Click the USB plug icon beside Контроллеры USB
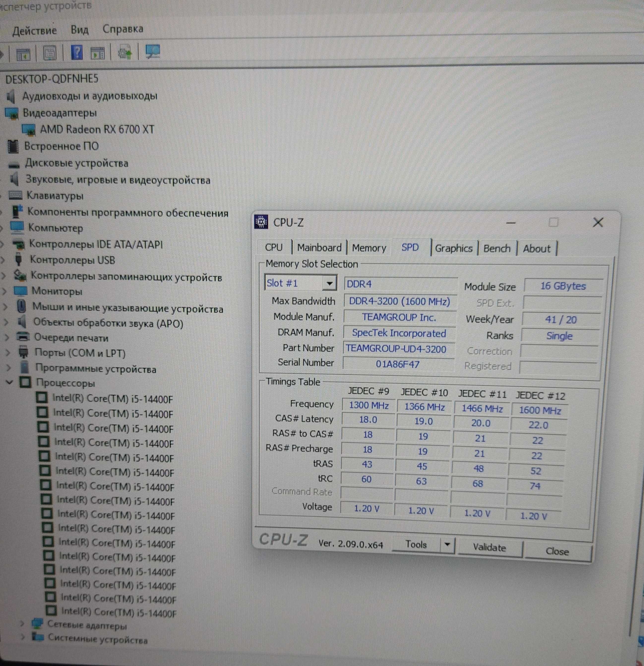The height and width of the screenshot is (666, 644). point(19,260)
